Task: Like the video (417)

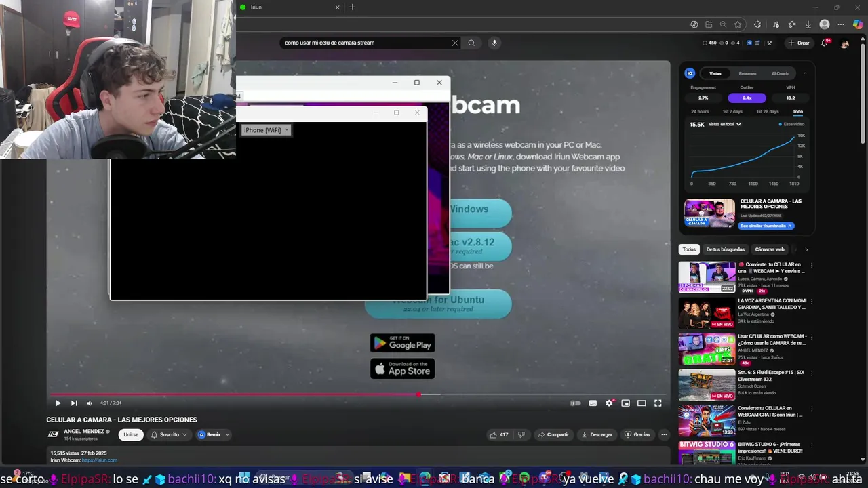Action: (x=500, y=434)
